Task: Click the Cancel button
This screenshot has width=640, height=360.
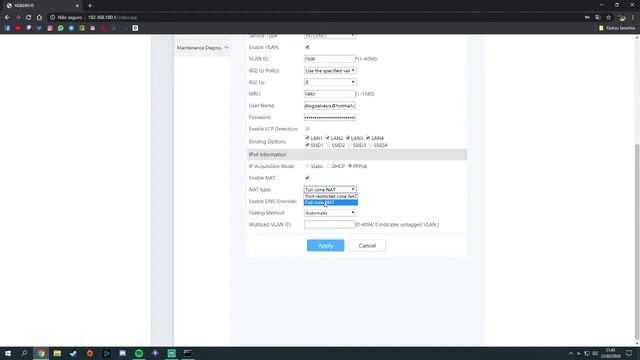Action: click(367, 245)
